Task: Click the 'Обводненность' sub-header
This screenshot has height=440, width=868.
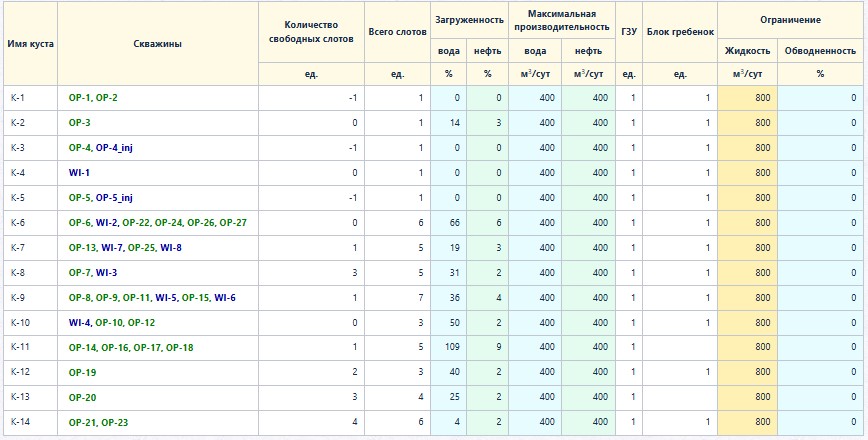Action: (x=820, y=51)
